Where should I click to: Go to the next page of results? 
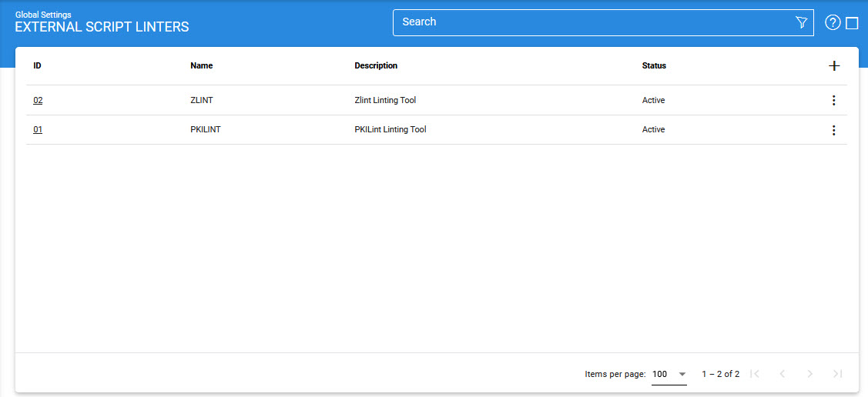tap(809, 374)
